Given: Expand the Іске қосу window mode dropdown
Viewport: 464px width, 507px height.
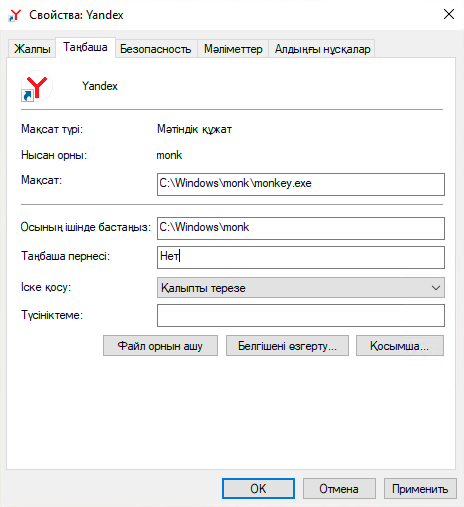Looking at the screenshot, I should tap(301, 288).
